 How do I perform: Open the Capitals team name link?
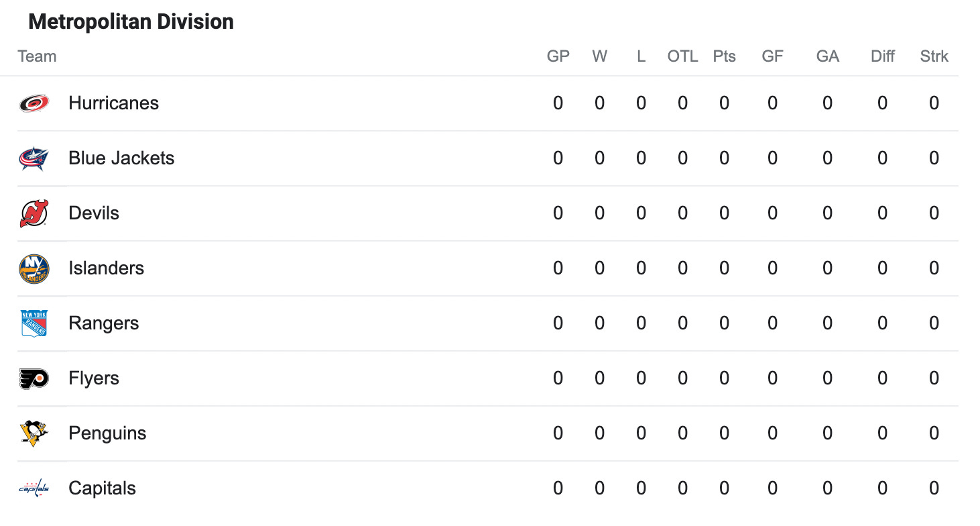coord(102,488)
